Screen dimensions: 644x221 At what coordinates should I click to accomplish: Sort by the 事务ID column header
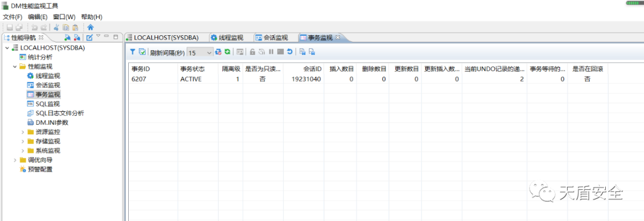click(x=153, y=69)
